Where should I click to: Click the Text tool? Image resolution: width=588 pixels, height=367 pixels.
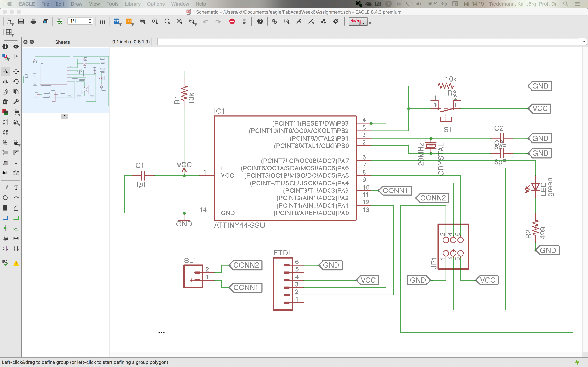coord(16,188)
